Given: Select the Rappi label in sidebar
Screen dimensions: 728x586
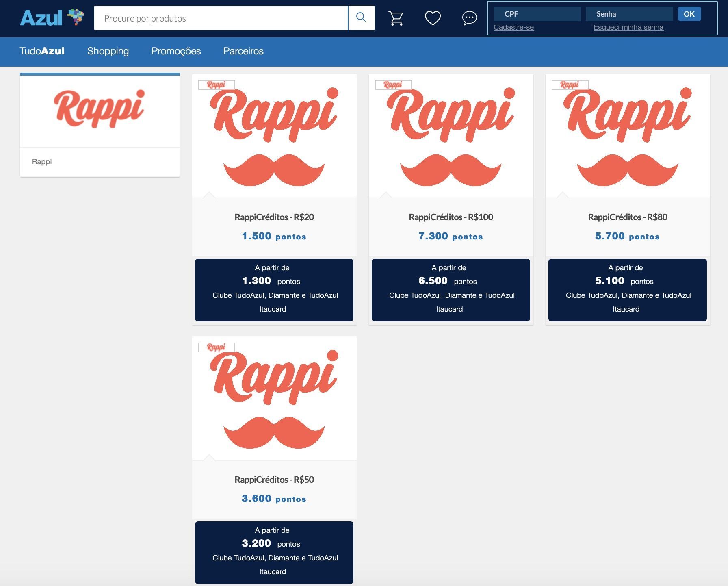Looking at the screenshot, I should point(42,161).
